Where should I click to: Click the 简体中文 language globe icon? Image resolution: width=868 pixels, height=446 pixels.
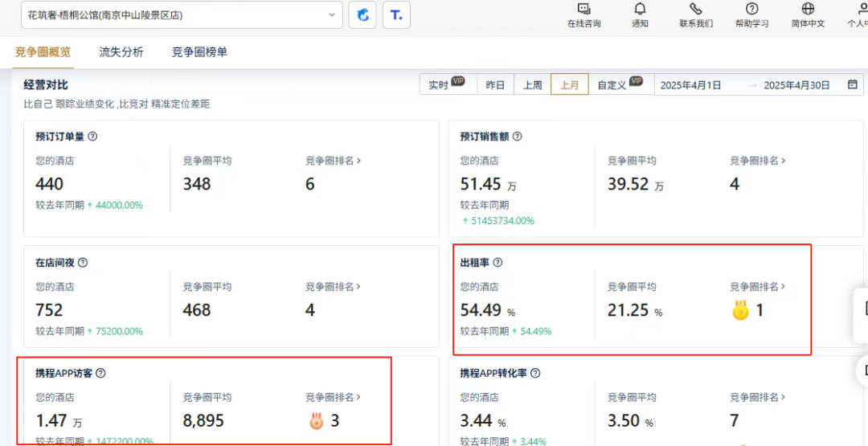click(808, 9)
